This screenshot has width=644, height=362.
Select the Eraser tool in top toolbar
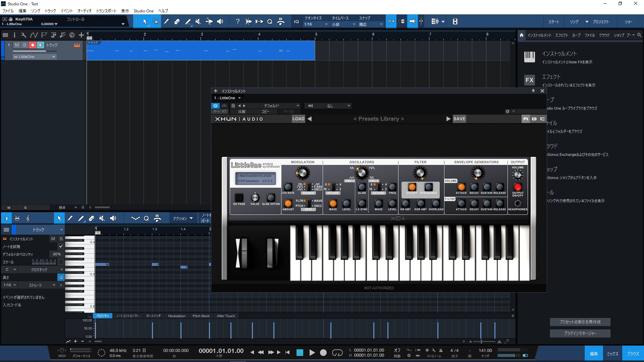coord(177,21)
